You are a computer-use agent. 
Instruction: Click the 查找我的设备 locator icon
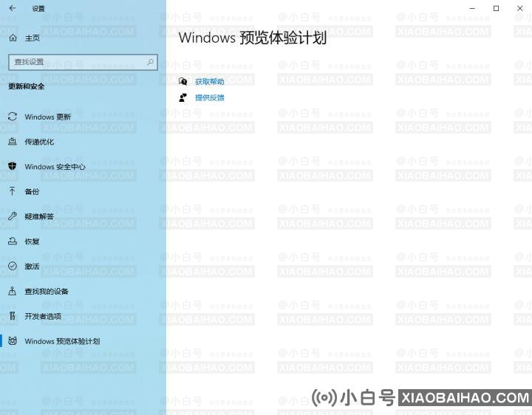point(13,291)
